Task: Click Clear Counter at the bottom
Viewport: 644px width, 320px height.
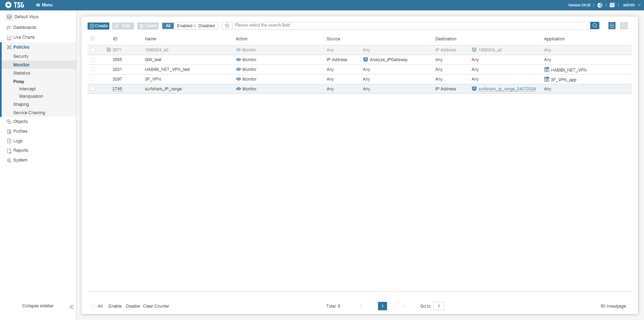Action: pos(156,306)
